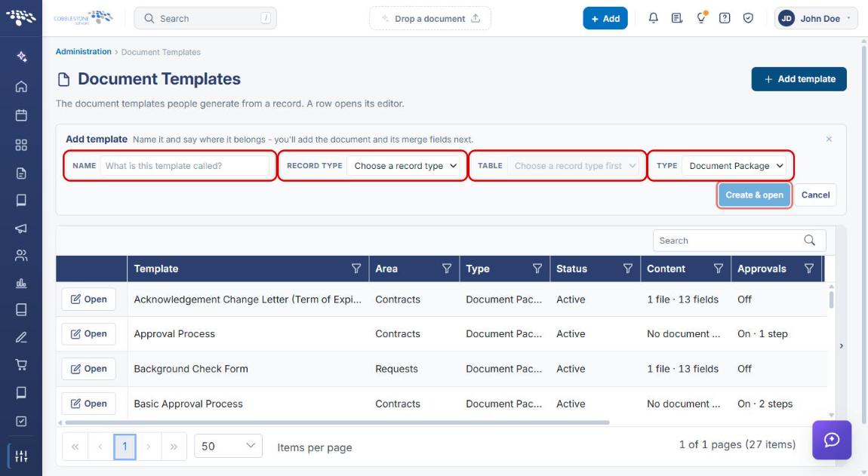Open the Basic Approval Process template

click(88, 404)
